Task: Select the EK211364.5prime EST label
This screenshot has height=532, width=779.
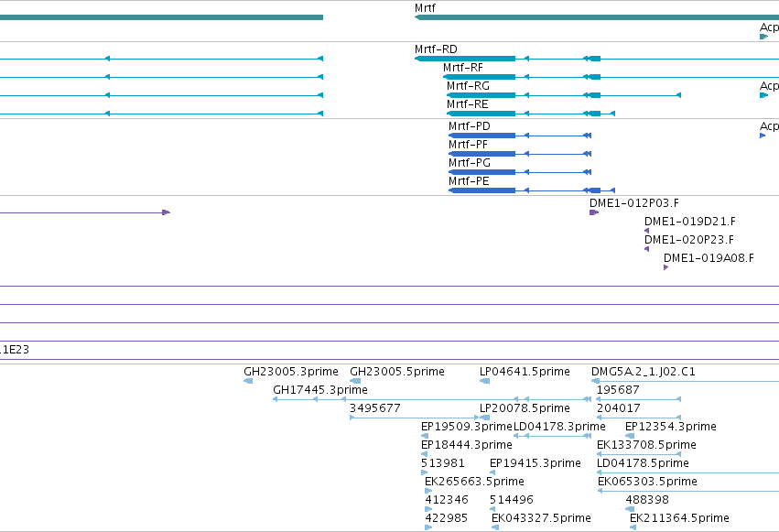Action: (x=679, y=518)
